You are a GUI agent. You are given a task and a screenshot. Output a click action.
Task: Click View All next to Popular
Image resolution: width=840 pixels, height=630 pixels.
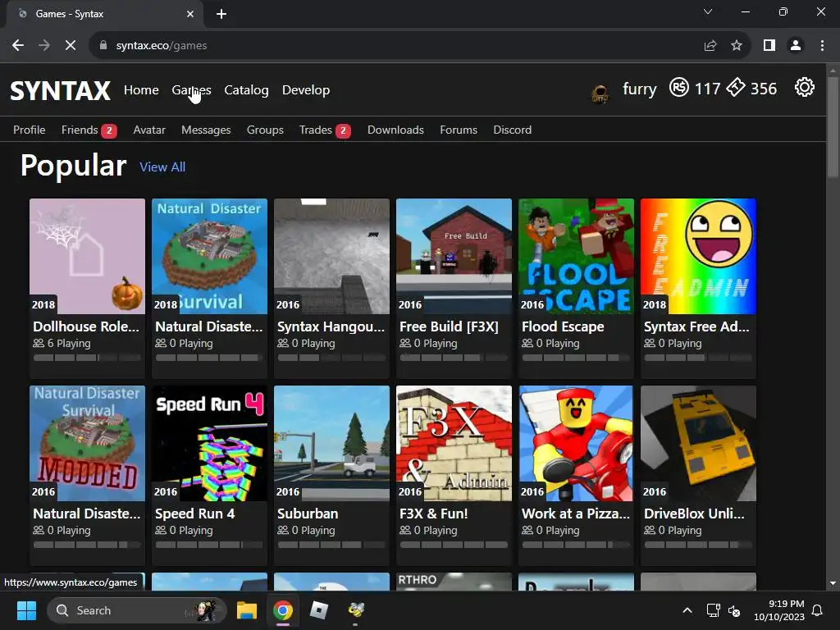162,167
